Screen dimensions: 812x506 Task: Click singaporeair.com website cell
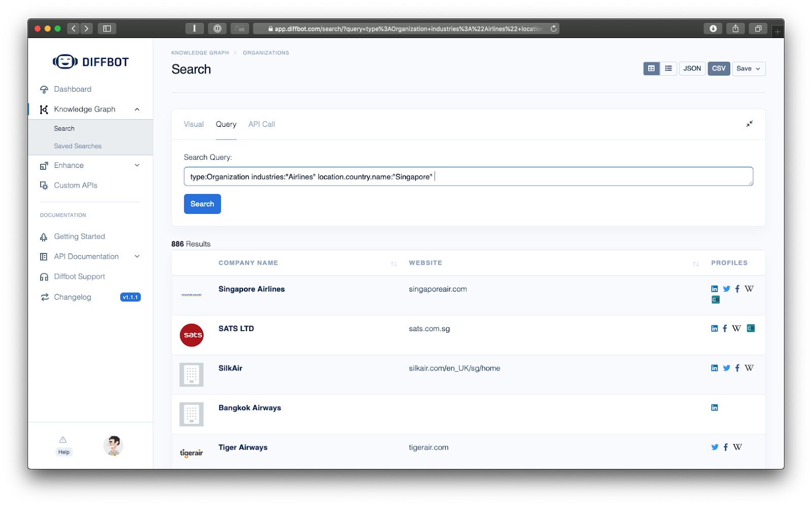tap(437, 289)
